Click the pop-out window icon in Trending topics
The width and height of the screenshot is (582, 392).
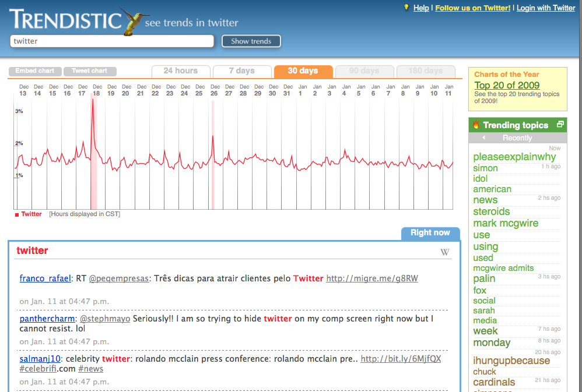560,125
